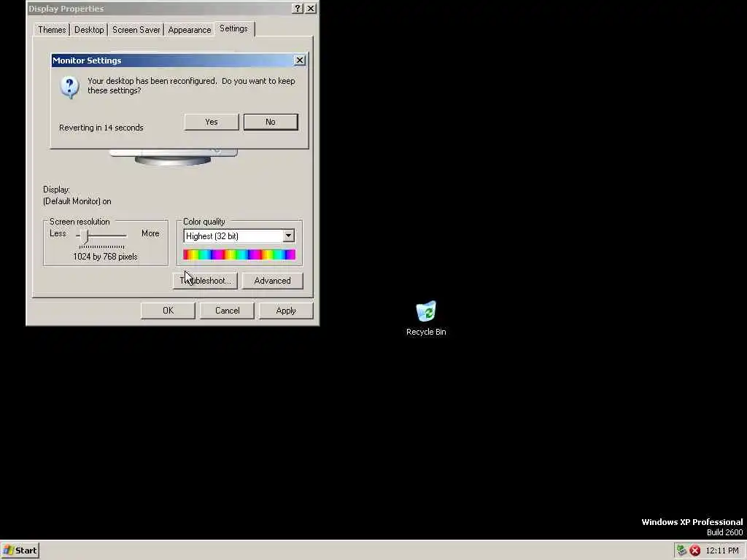
Task: Reject the new settings with No
Action: (x=271, y=122)
